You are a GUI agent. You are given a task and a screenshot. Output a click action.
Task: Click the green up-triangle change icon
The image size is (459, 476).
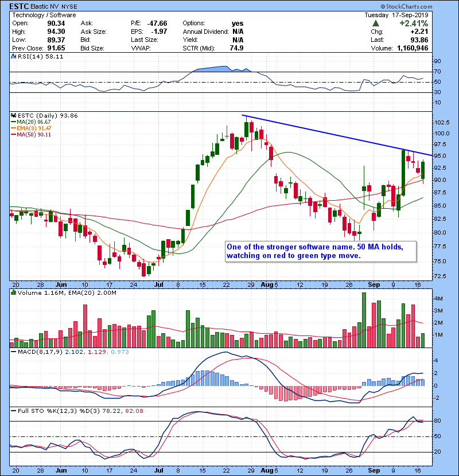pos(376,23)
